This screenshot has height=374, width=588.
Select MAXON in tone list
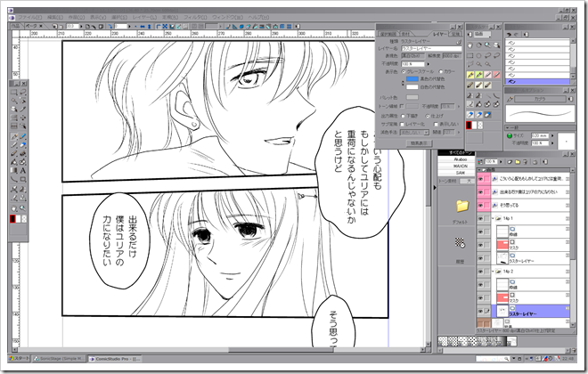[460, 166]
